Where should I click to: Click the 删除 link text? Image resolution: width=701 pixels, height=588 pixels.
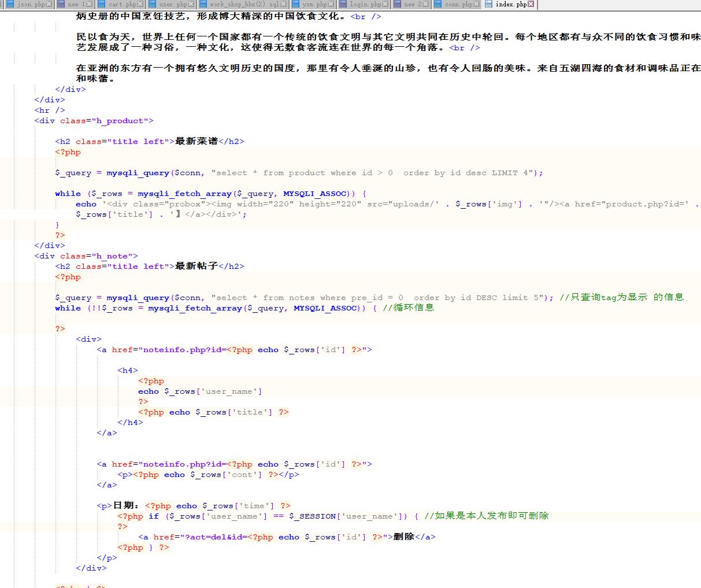pos(404,537)
